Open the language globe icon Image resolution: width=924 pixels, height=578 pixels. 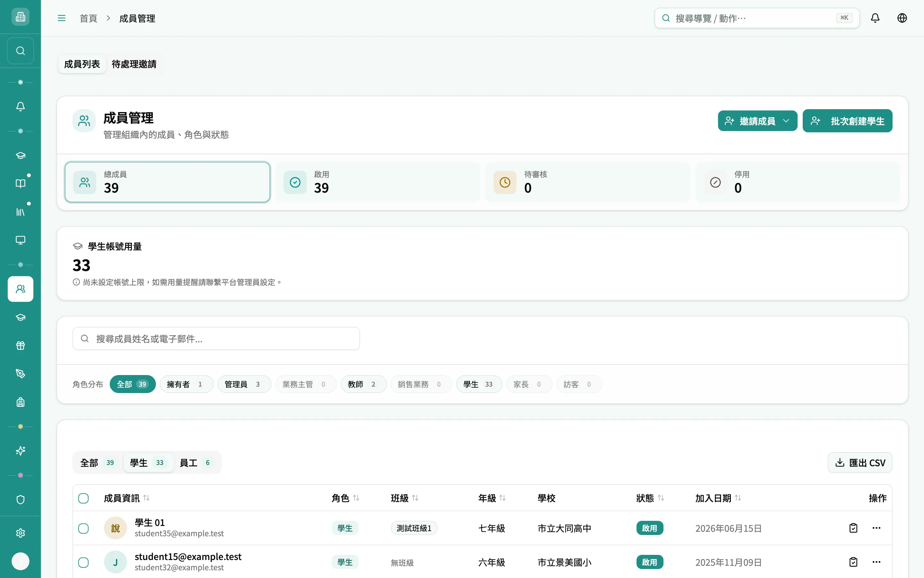click(x=902, y=18)
